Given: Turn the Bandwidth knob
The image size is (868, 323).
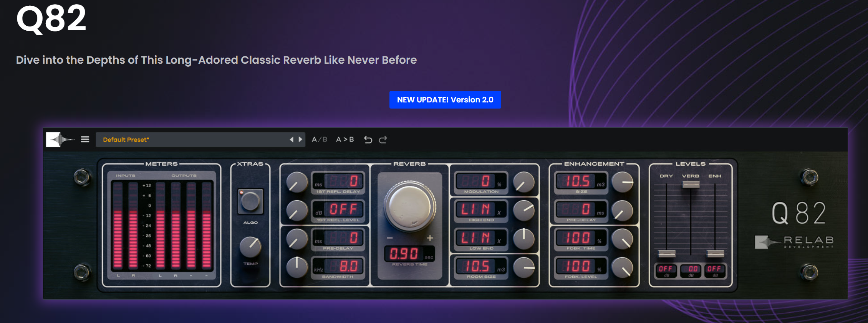Looking at the screenshot, I should pyautogui.click(x=297, y=267).
